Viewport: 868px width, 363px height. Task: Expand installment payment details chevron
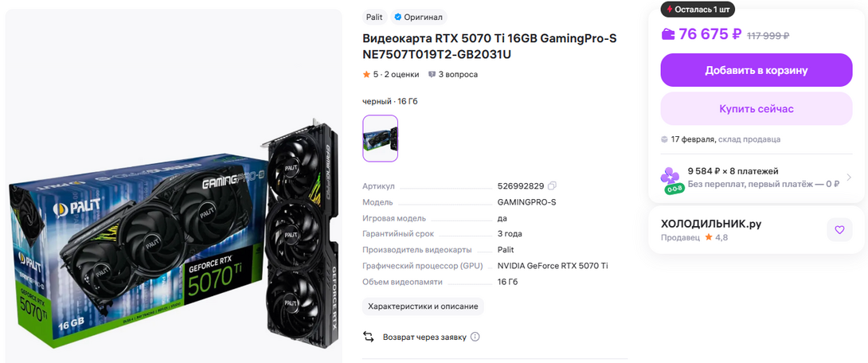[849, 178]
